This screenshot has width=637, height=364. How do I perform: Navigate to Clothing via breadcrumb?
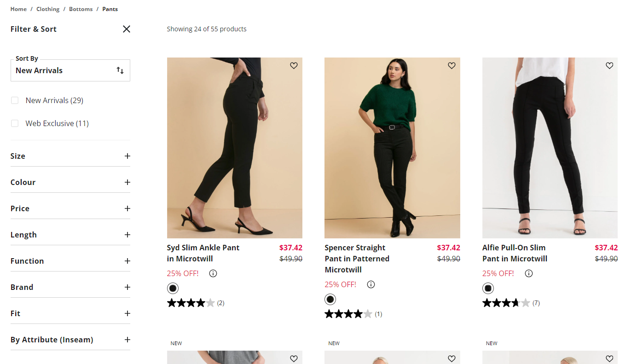pos(48,9)
